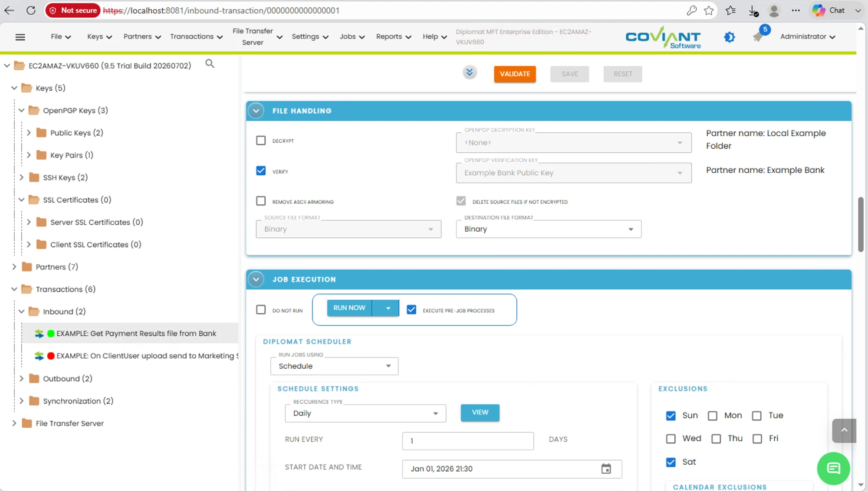Uncheck the Sat exclusion checkbox
Screen dimensions: 868x492
(x=671, y=462)
